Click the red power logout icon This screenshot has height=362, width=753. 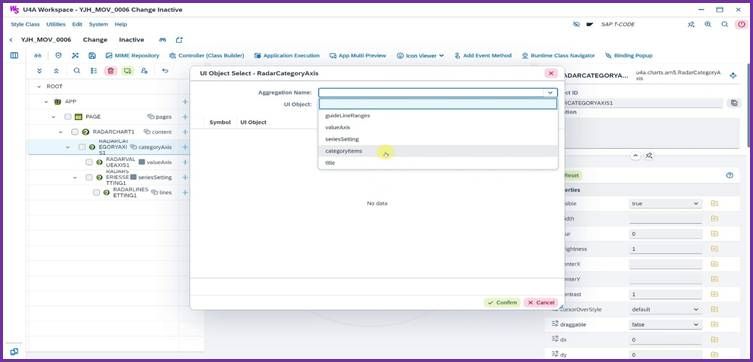[741, 24]
